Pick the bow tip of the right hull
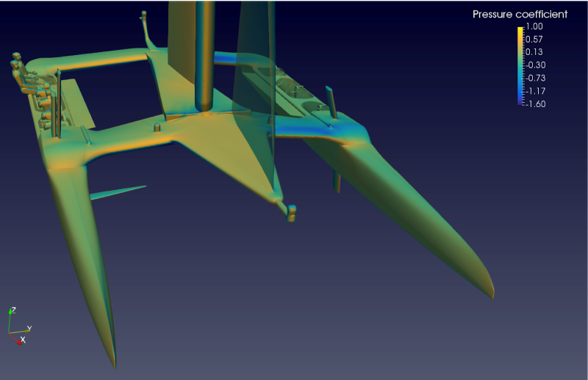The image size is (588, 380). [x=492, y=294]
